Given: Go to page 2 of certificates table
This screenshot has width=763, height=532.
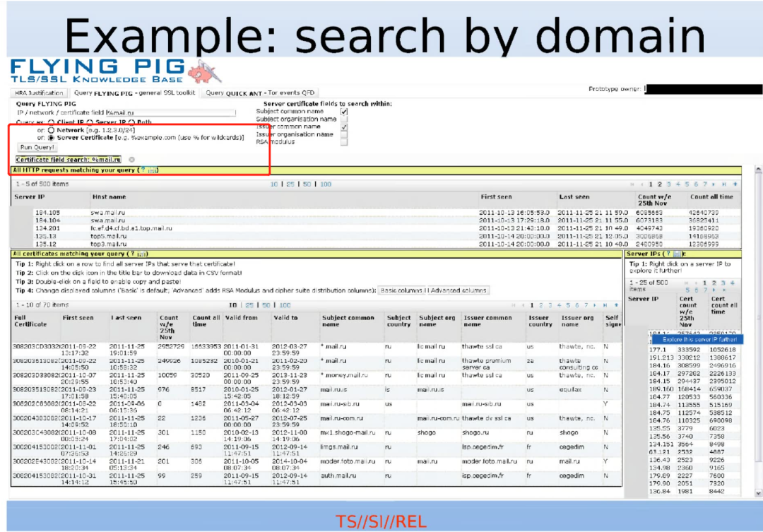Looking at the screenshot, I should (x=540, y=305).
